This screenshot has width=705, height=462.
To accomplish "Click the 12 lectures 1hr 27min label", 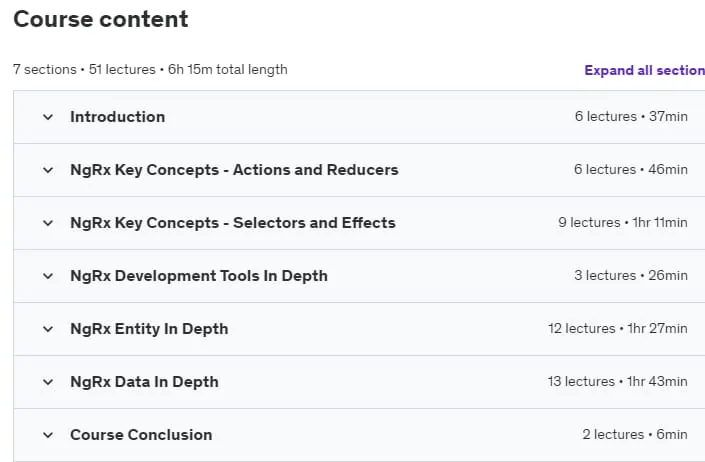I will pyautogui.click(x=618, y=329).
